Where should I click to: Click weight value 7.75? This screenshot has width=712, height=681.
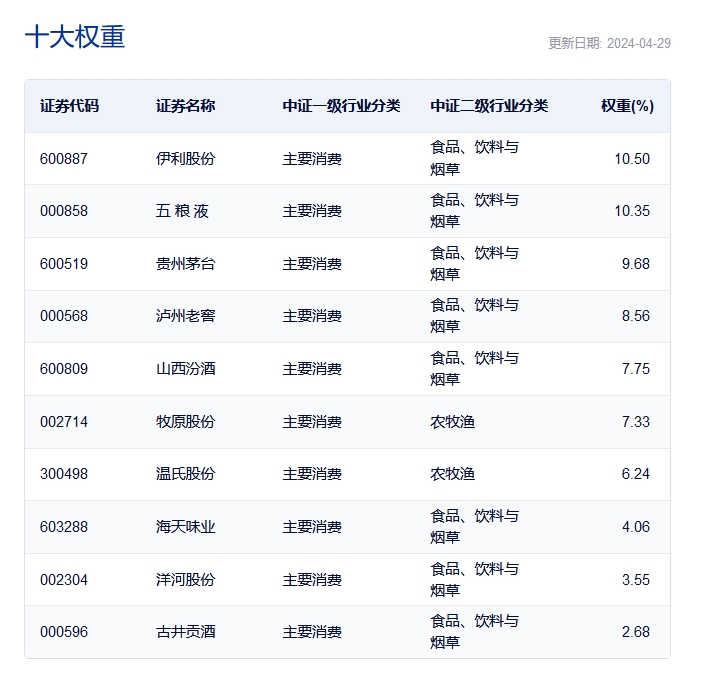636,369
